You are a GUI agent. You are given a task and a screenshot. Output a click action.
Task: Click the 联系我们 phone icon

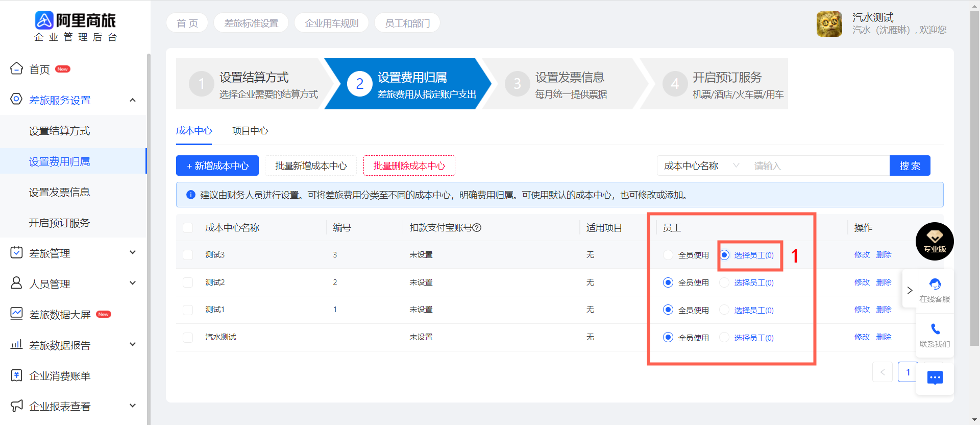pos(935,329)
